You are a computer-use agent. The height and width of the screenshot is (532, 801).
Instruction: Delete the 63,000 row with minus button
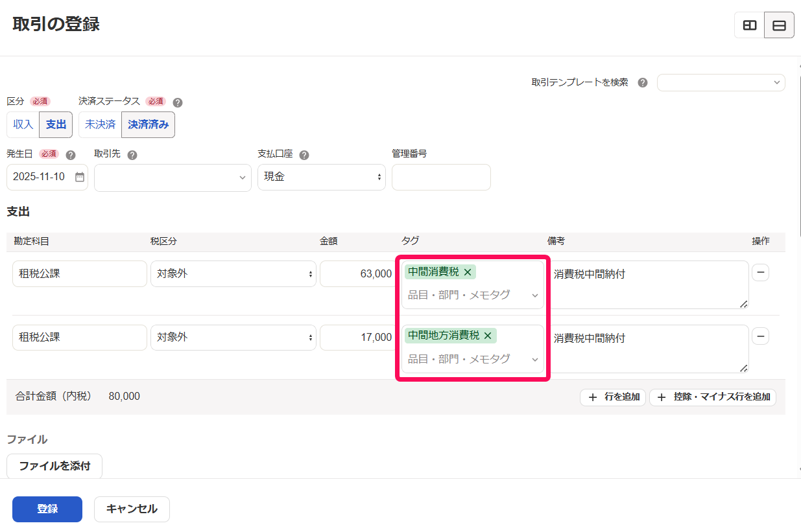[761, 273]
